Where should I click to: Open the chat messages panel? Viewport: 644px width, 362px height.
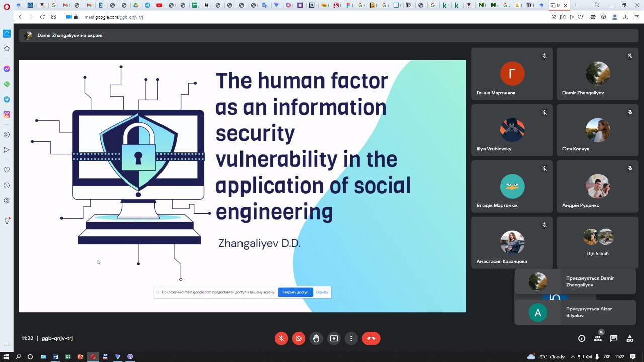[x=614, y=338]
